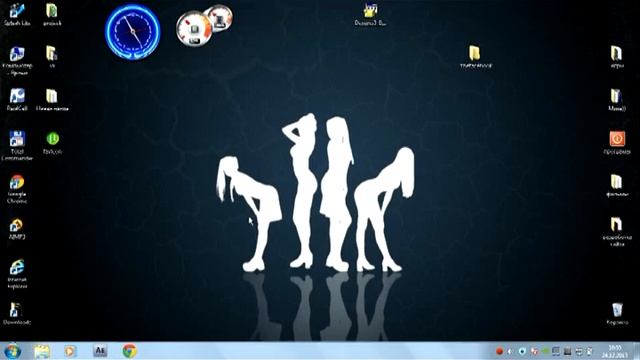Click the blue neon clock gadget

133,31
